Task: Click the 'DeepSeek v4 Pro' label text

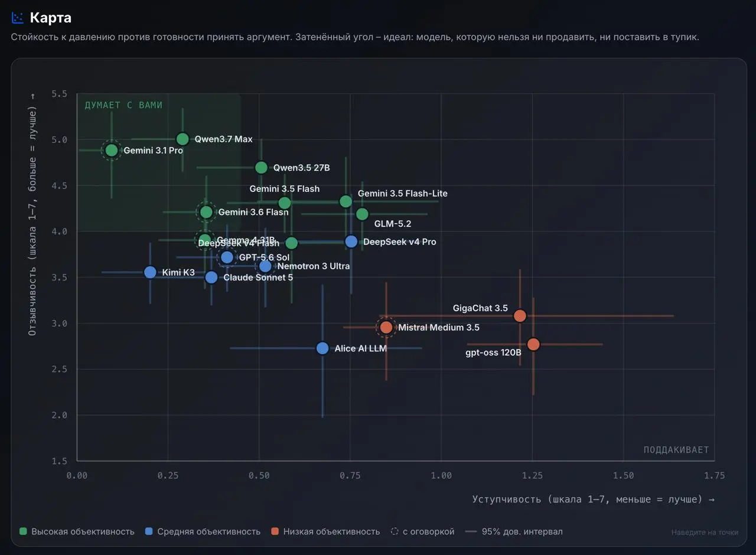Action: (x=400, y=241)
